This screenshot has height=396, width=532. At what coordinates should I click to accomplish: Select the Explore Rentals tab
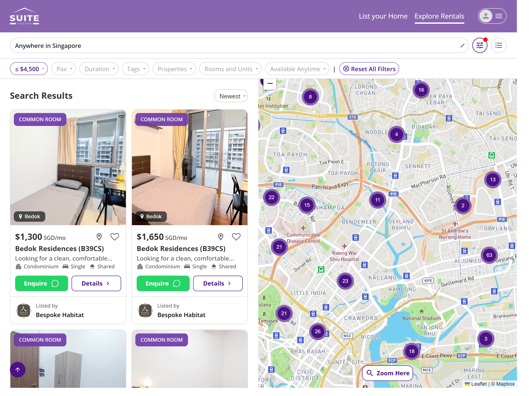pos(439,16)
